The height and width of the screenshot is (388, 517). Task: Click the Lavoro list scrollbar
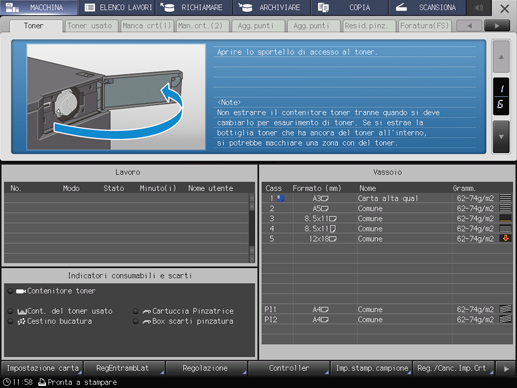click(252, 227)
